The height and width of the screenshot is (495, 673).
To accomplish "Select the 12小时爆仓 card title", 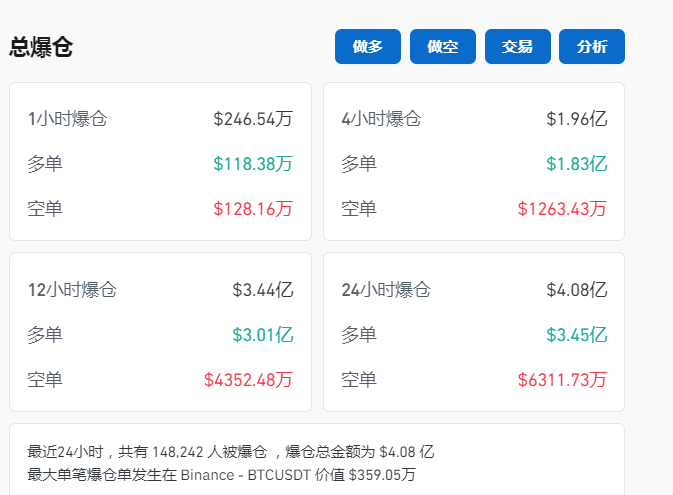I will 72,290.
